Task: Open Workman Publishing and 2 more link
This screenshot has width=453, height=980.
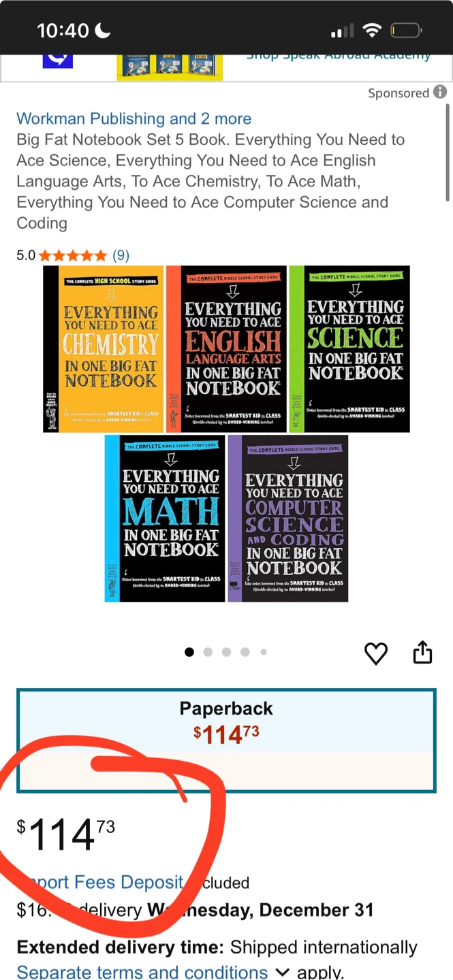Action: (x=134, y=118)
